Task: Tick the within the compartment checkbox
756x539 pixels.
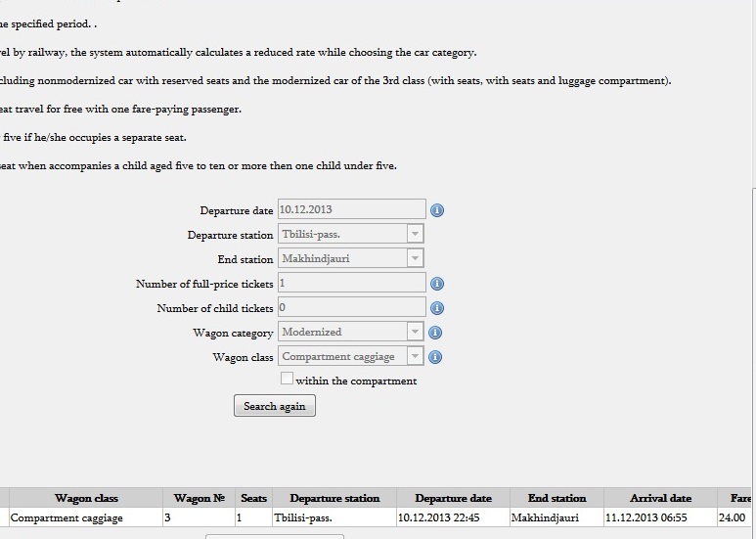Action: tap(287, 379)
